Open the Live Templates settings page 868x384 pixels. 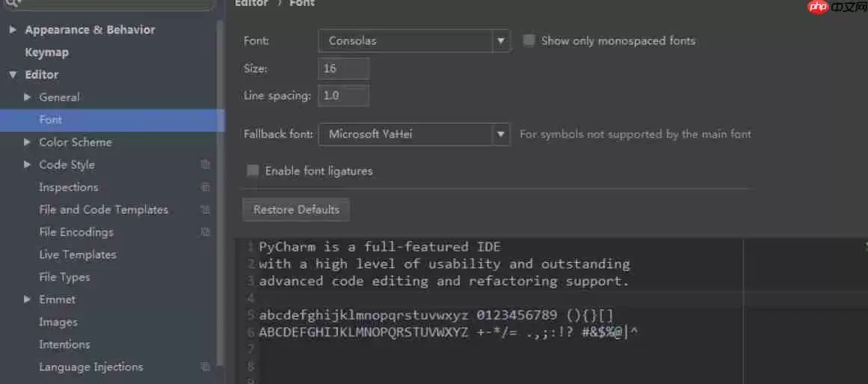(77, 255)
